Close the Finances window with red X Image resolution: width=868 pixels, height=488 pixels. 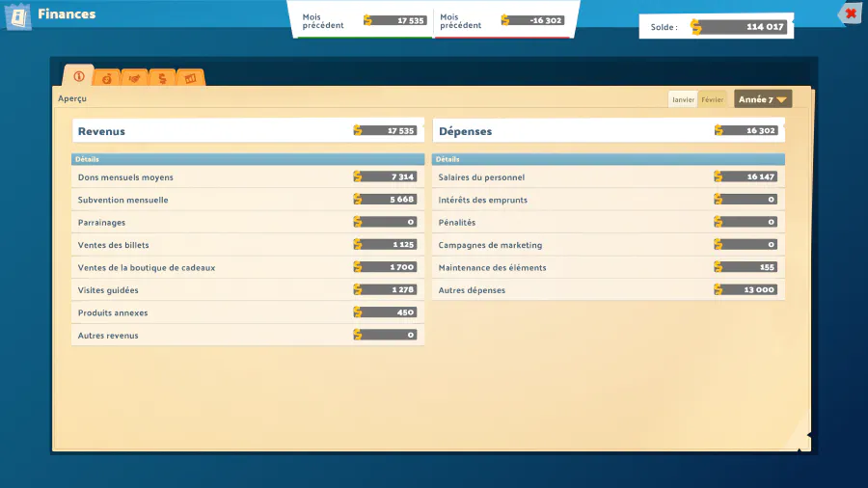[x=850, y=14]
